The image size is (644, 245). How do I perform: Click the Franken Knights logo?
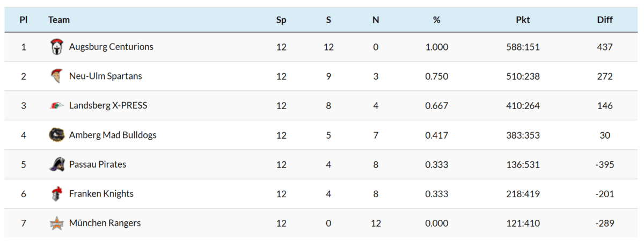56,194
